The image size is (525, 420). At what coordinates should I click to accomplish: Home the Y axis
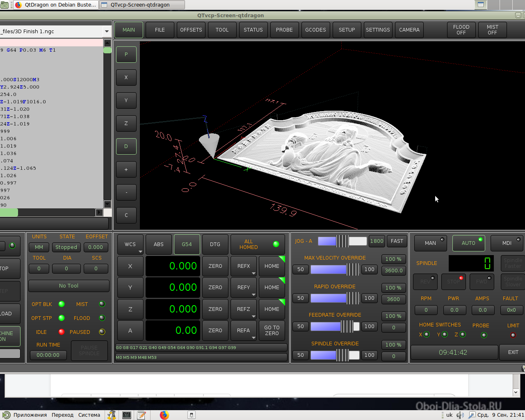[x=272, y=288]
